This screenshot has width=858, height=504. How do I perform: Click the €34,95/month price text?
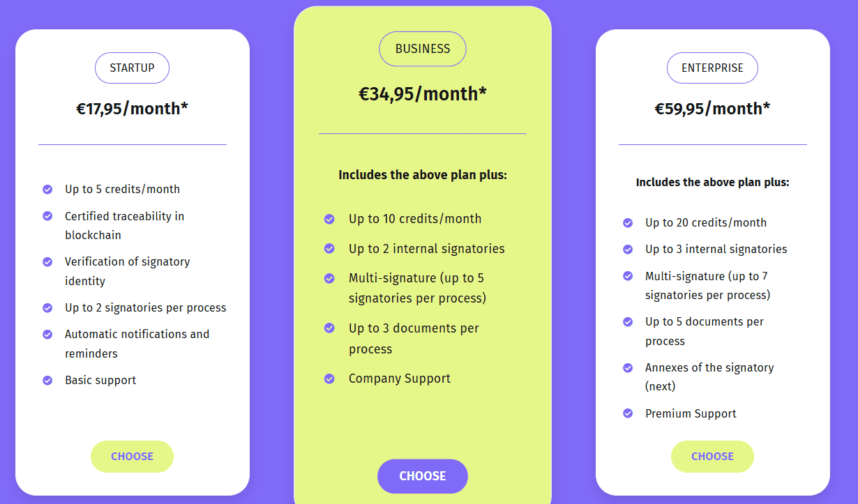(422, 93)
